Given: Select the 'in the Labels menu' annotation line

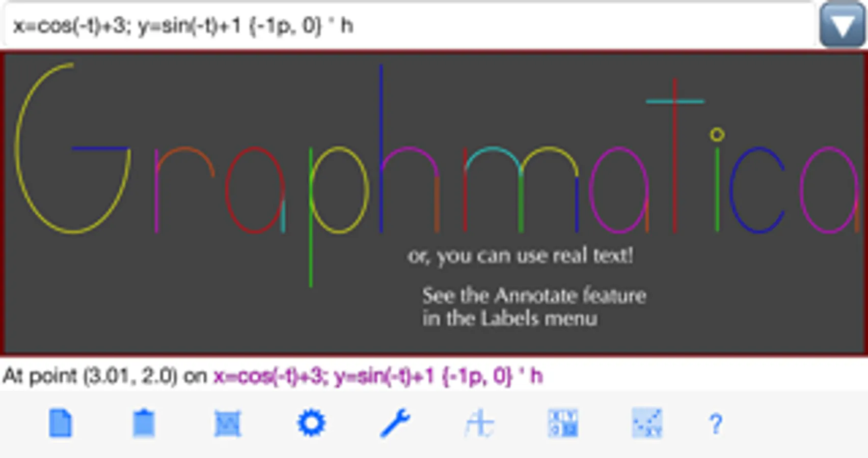Looking at the screenshot, I should tap(509, 319).
